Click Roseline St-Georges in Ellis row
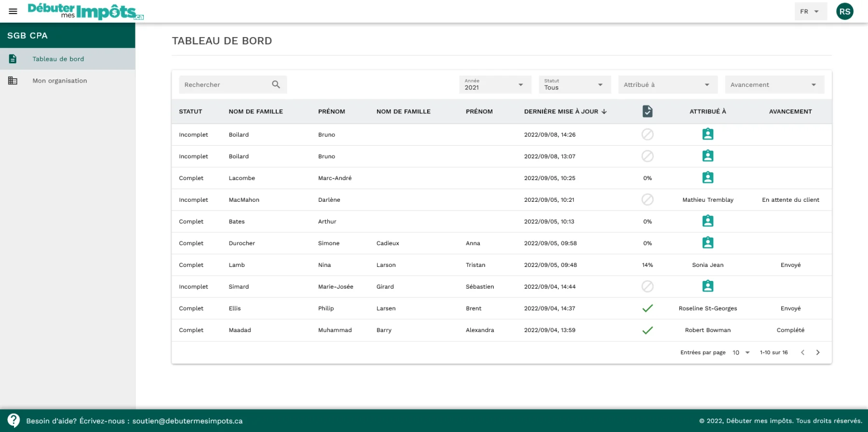 tap(708, 308)
